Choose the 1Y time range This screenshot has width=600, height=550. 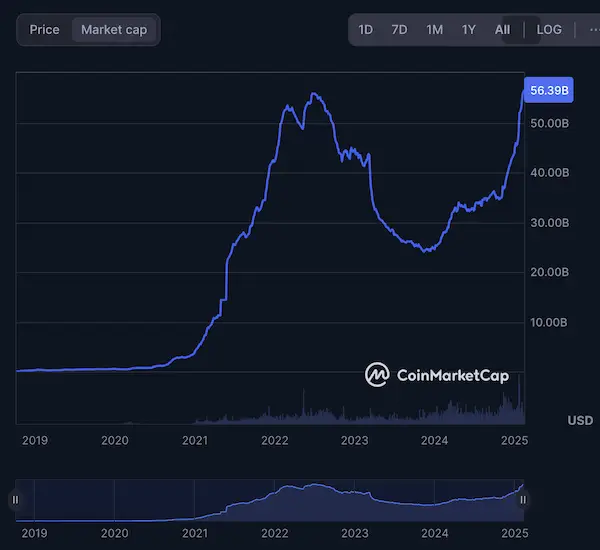[x=468, y=30]
